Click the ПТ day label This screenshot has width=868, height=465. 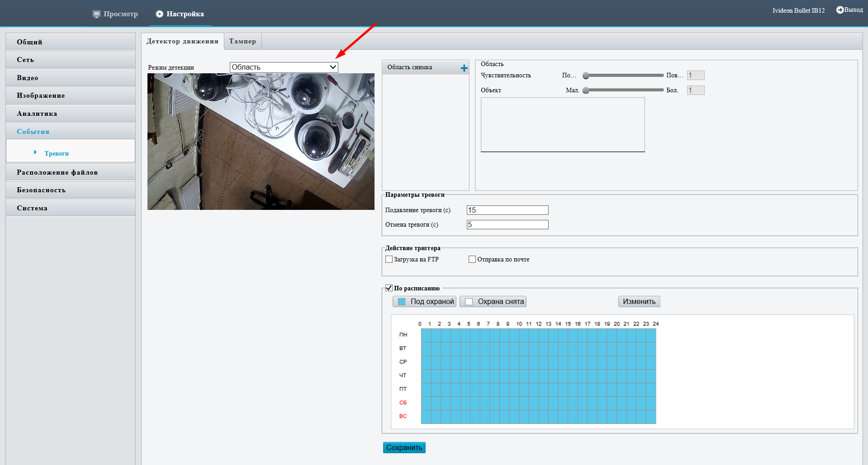pos(403,389)
